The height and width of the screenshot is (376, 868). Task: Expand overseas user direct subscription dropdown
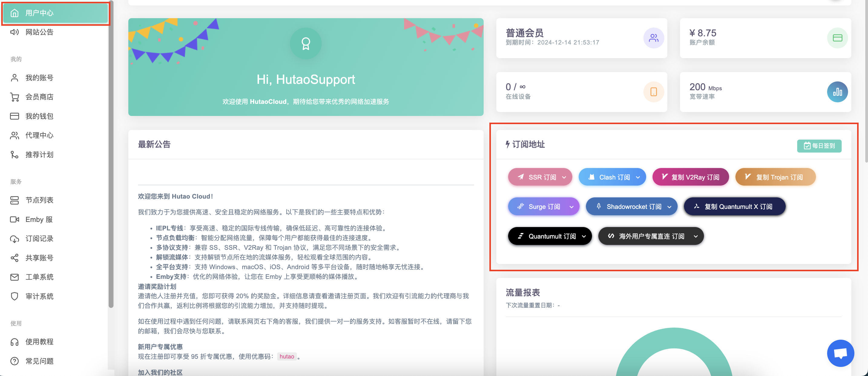click(x=651, y=236)
